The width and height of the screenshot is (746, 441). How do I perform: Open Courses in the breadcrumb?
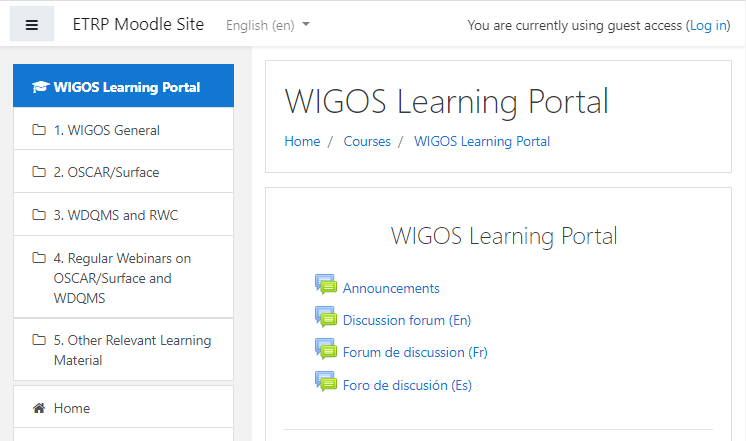(367, 141)
